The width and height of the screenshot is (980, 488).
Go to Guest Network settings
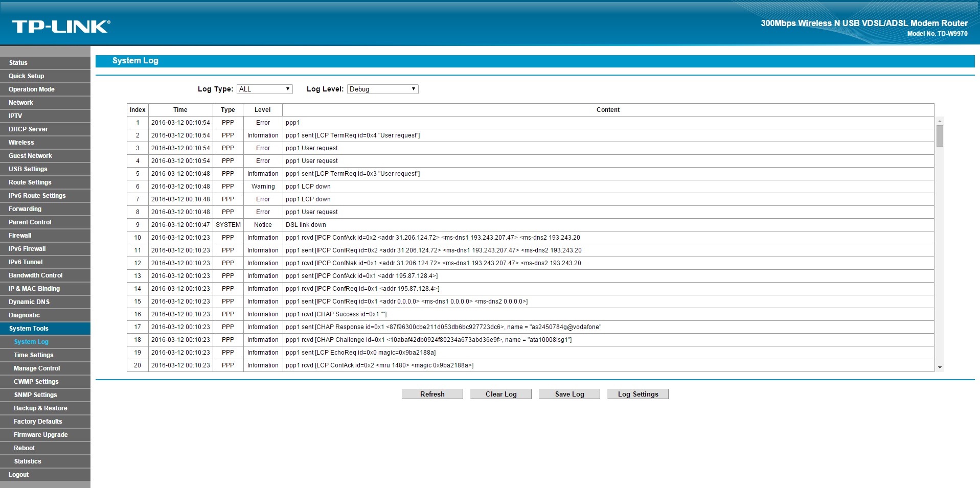(45, 156)
